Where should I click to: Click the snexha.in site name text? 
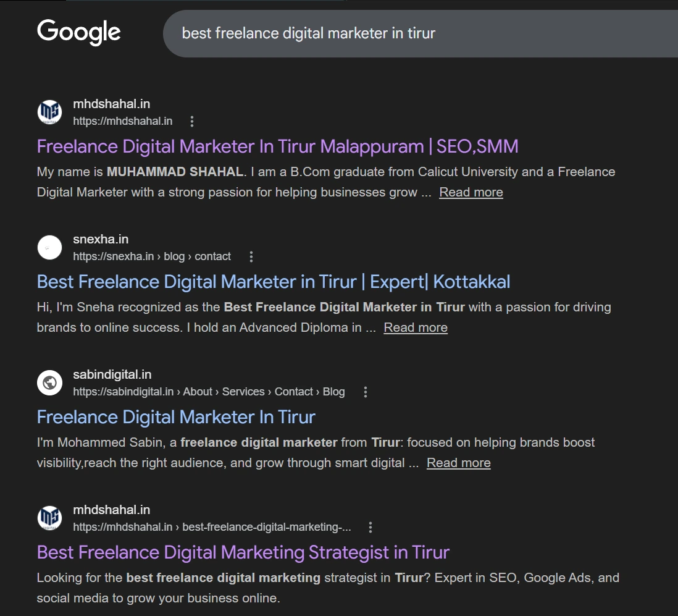(101, 239)
